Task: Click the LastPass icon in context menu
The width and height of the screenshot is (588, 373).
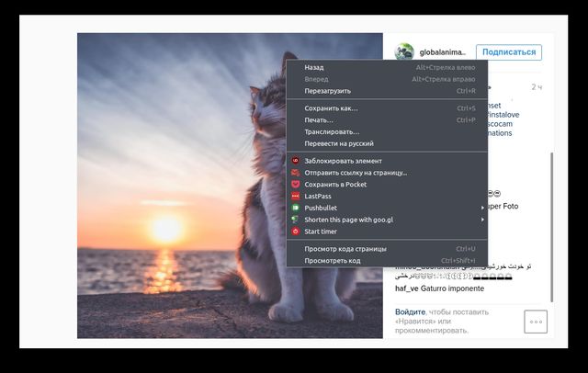Action: click(295, 197)
